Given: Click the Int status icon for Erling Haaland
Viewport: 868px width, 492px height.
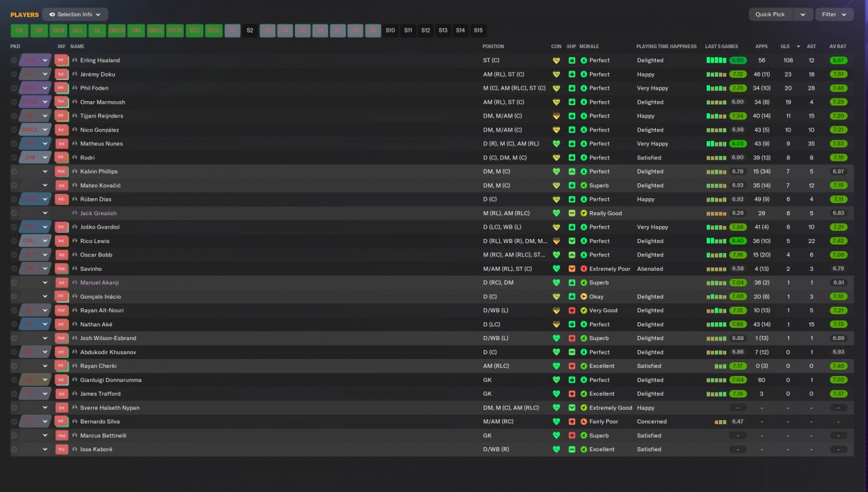Looking at the screenshot, I should [62, 60].
